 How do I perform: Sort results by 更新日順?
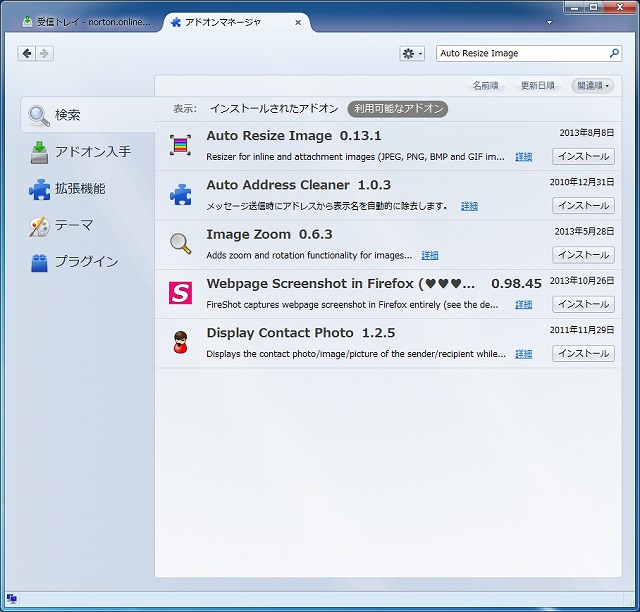(538, 86)
